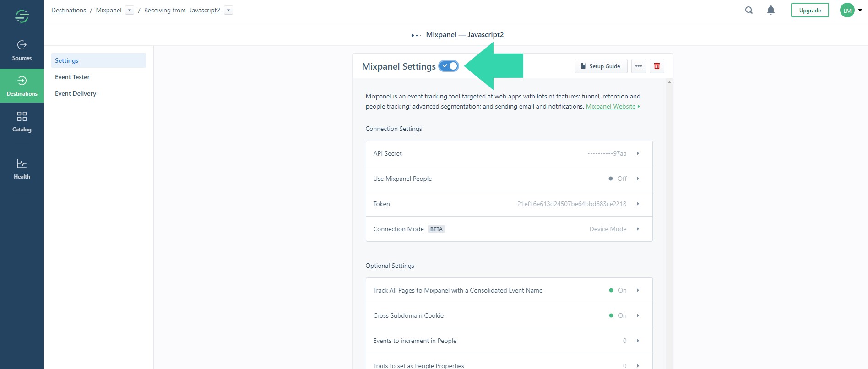Open the notifications bell
The height and width of the screenshot is (369, 868).
(x=771, y=10)
